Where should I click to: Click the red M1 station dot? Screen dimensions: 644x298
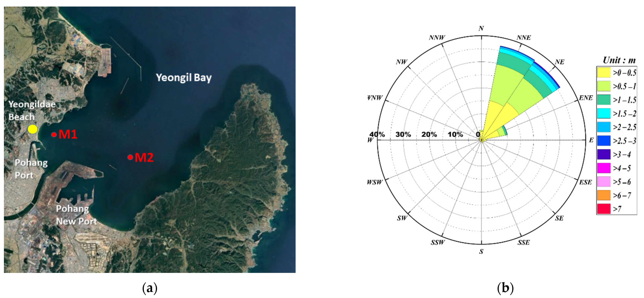point(54,135)
